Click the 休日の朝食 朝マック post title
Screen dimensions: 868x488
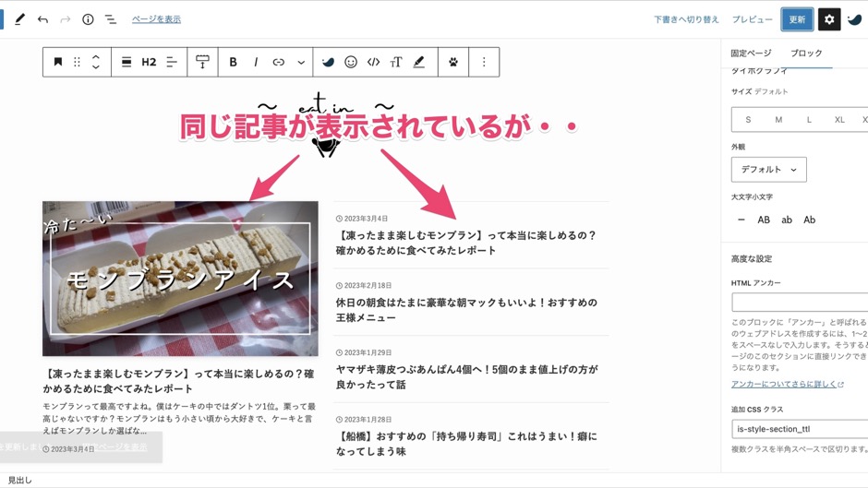coord(466,310)
